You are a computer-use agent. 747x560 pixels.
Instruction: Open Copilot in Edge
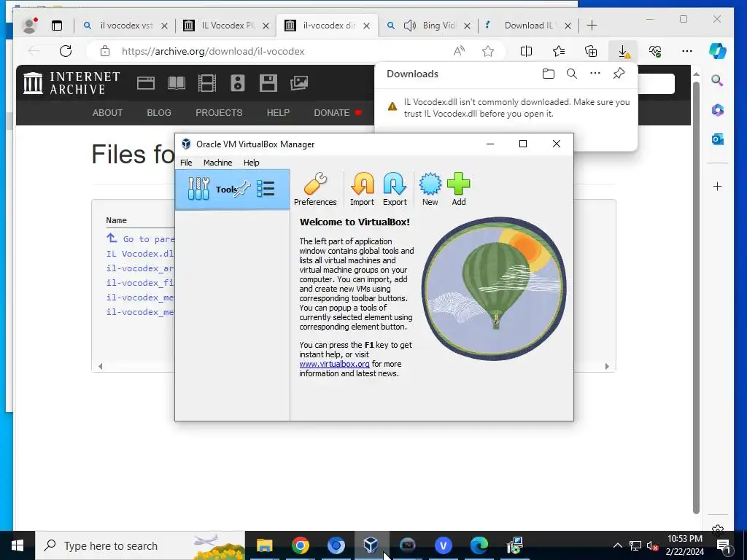point(718,51)
